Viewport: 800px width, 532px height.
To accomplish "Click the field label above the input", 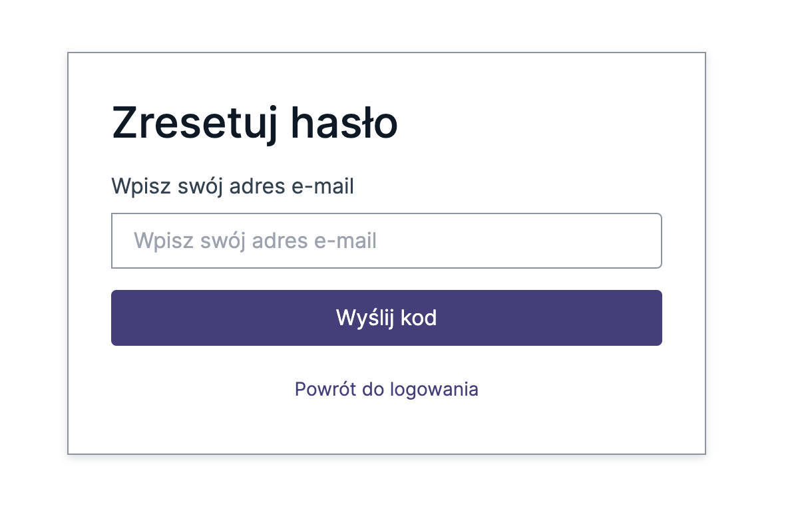I will [232, 186].
